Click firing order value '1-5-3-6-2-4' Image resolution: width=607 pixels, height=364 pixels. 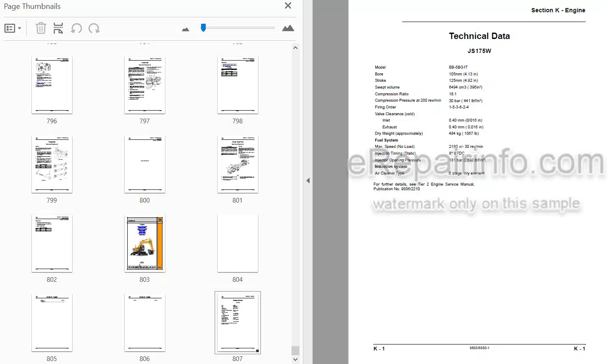459,107
